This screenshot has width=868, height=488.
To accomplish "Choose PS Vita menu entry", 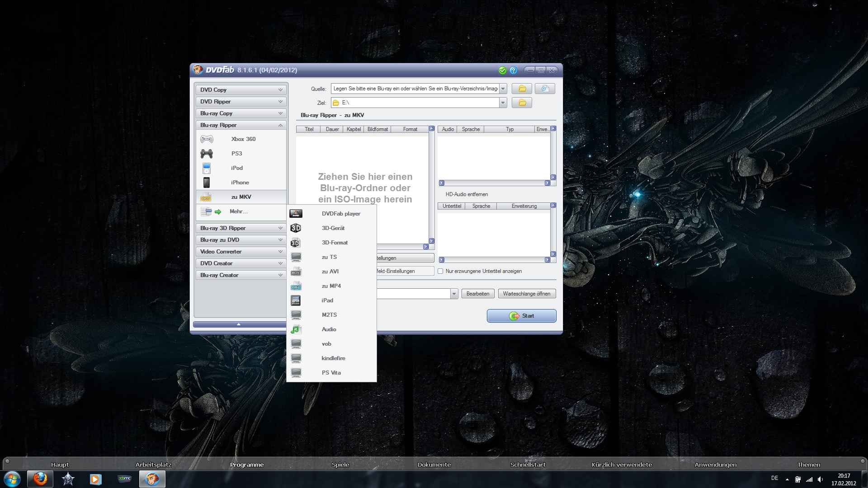I will [331, 373].
